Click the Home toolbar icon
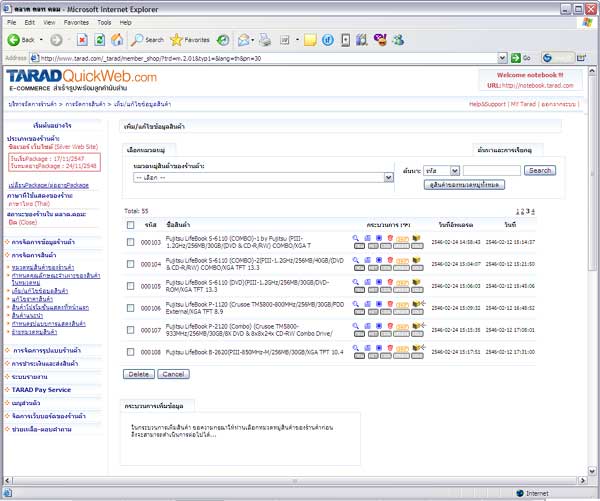Viewport: 600px width, 501px height. pyautogui.click(x=117, y=40)
